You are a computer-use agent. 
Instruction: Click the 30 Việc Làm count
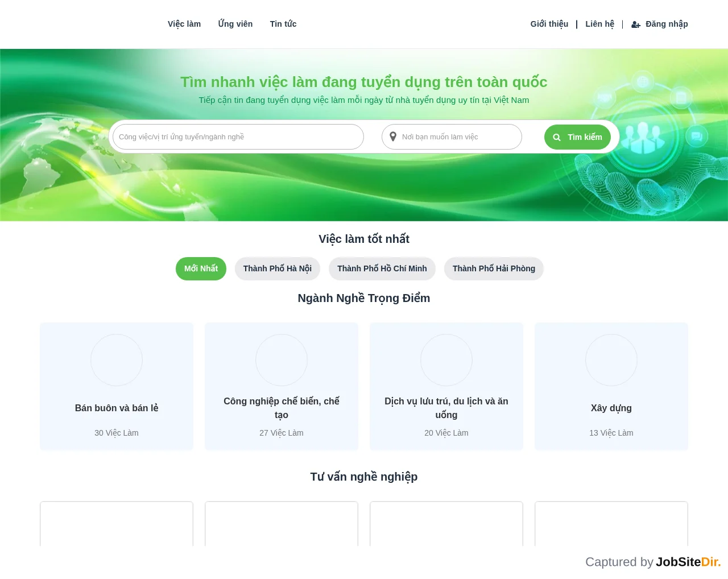[117, 433]
